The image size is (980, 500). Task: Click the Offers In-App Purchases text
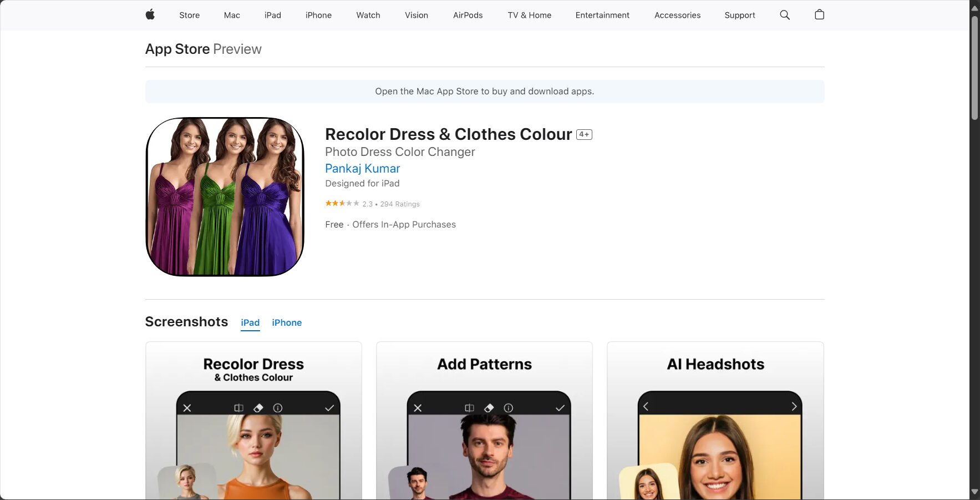click(x=404, y=224)
